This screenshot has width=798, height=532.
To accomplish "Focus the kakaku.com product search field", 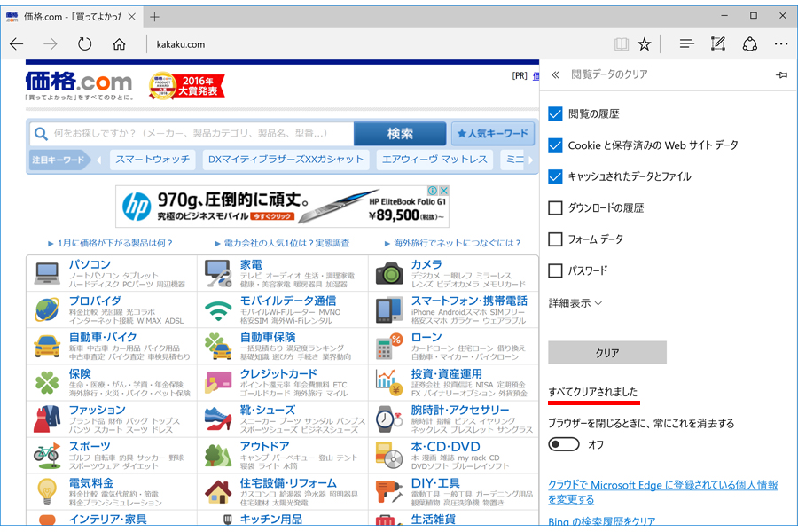I will tap(192, 134).
